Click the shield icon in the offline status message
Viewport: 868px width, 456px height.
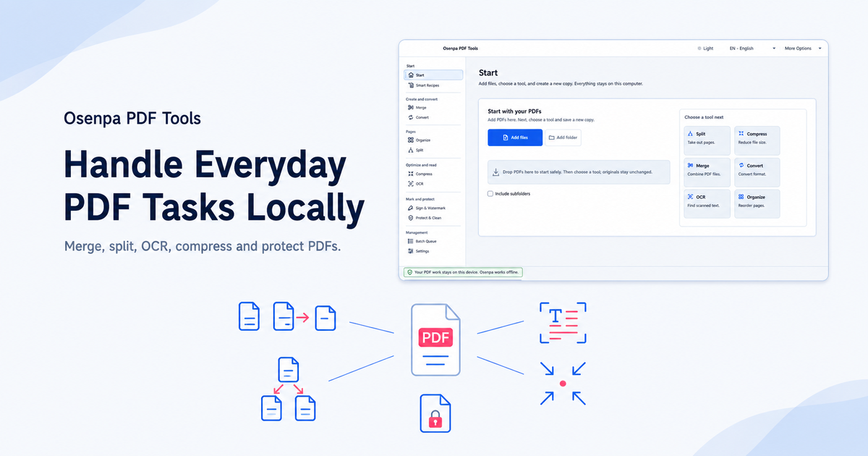point(410,272)
